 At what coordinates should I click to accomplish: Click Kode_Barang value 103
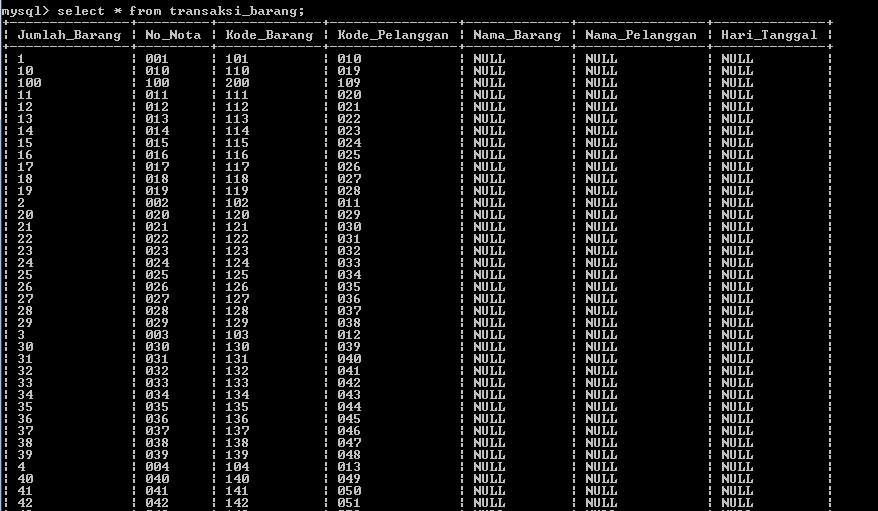point(237,335)
